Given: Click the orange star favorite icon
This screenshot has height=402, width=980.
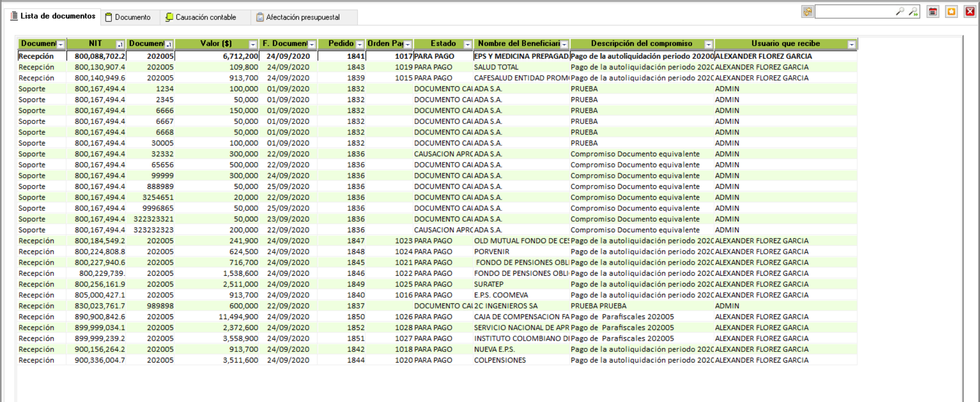Looking at the screenshot, I should 951,12.
